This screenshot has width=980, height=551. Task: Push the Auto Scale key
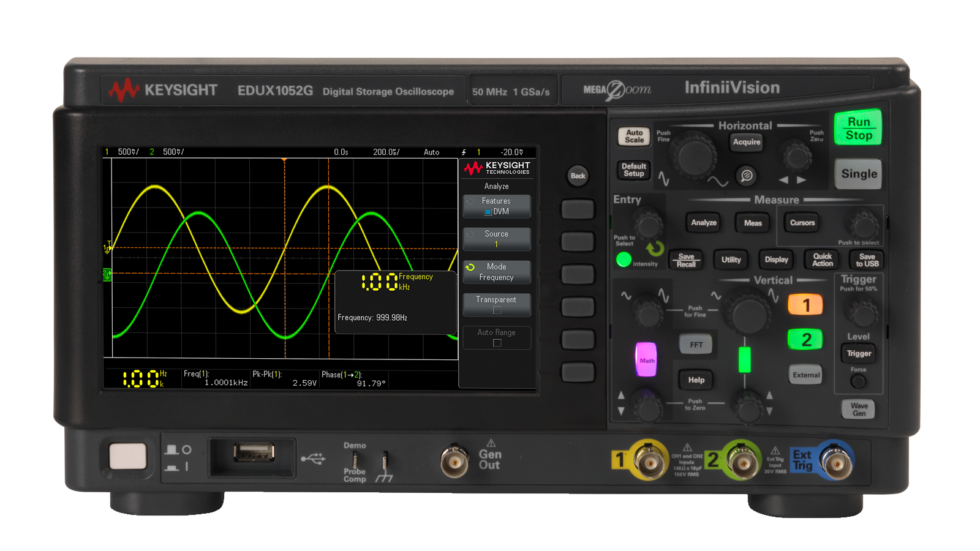634,136
